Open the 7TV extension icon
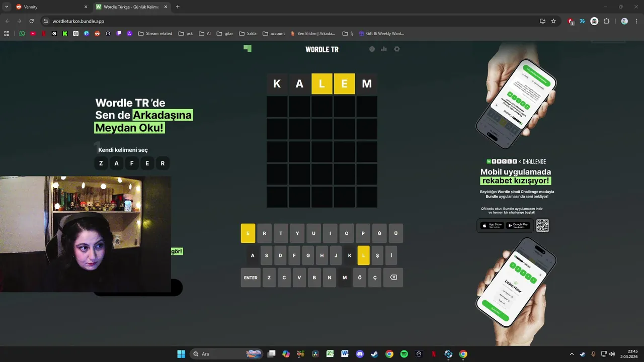This screenshot has height=362, width=644. 582,21
